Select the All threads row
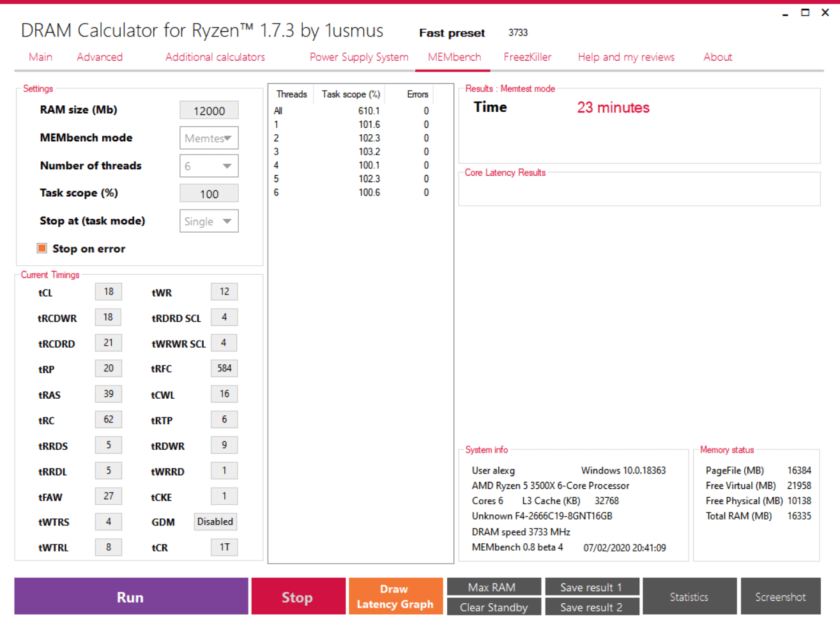This screenshot has width=840, height=632. [351, 111]
